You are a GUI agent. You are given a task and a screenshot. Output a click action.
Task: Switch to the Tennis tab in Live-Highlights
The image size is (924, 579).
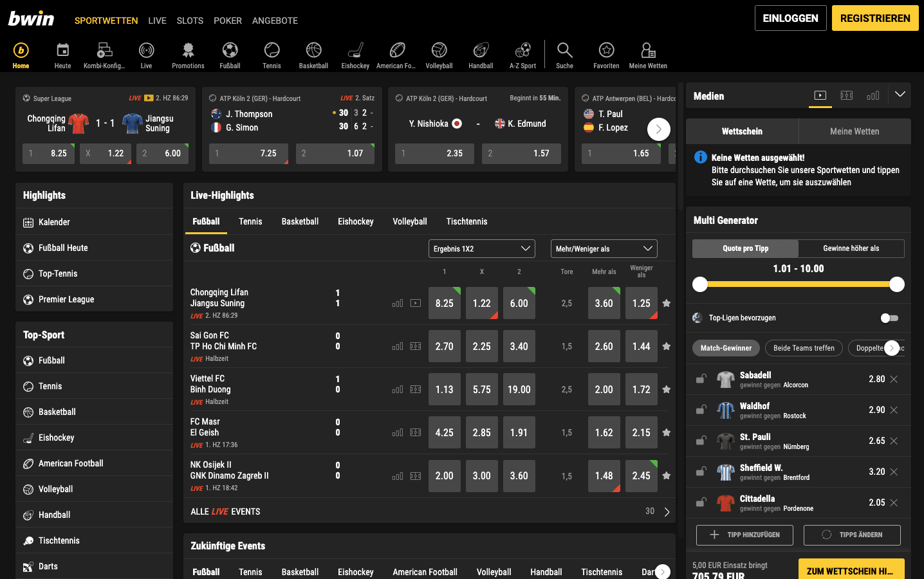(250, 221)
